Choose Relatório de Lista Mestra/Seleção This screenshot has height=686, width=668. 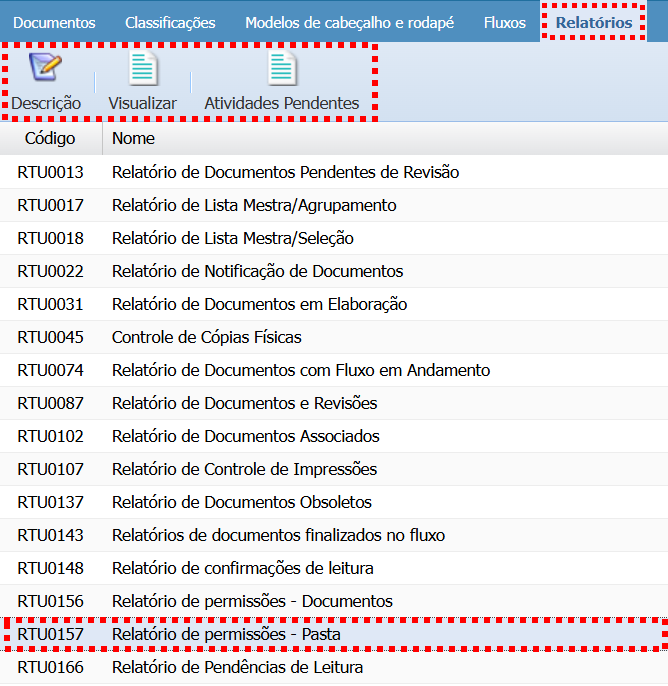coord(232,238)
